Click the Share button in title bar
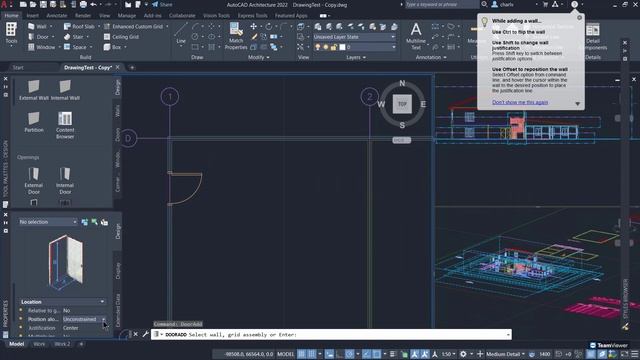Viewport: 640px width, 360px height. click(162, 4)
